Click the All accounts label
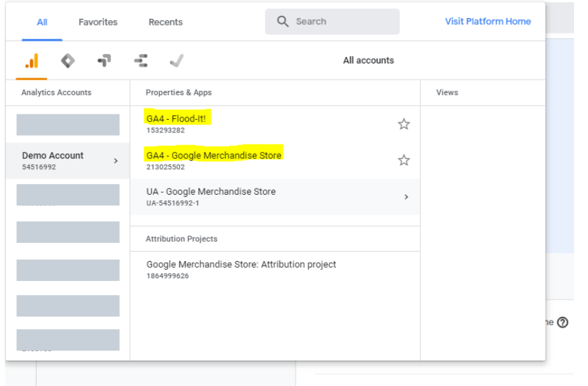The height and width of the screenshot is (386, 588). point(368,60)
